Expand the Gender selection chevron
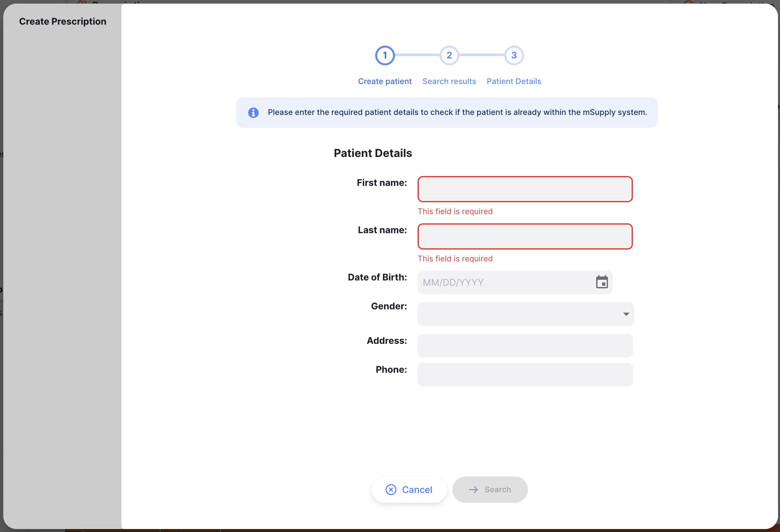This screenshot has width=780, height=532. pos(626,314)
